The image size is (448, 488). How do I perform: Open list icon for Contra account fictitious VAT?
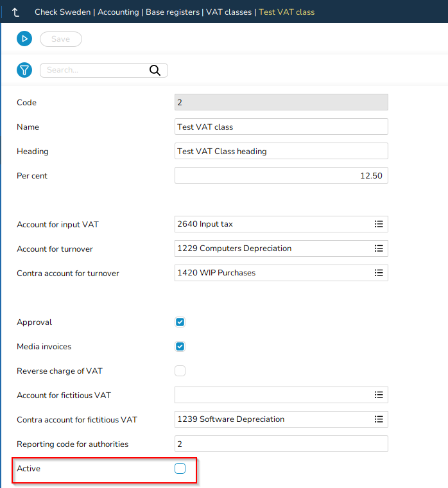[x=379, y=419]
